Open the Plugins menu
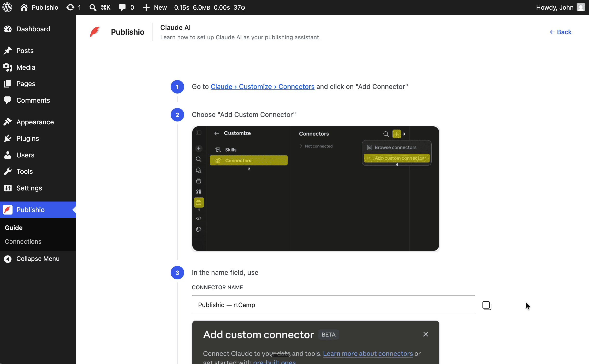 (38, 138)
